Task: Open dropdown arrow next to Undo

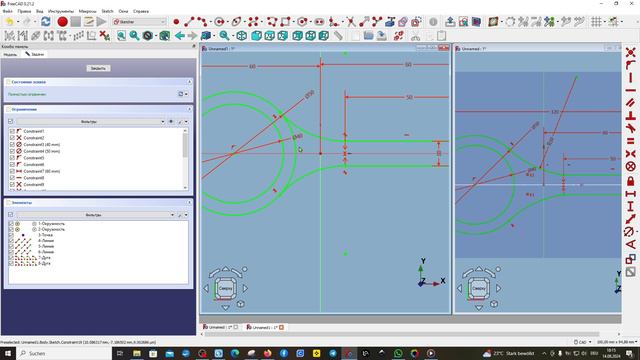Action: [x=18, y=22]
